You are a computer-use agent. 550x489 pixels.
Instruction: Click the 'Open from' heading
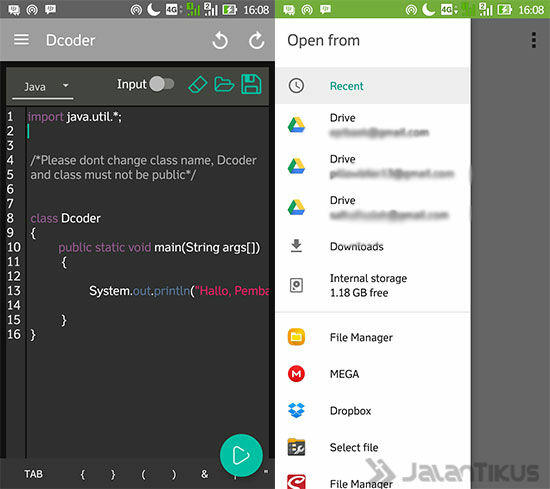pos(323,40)
